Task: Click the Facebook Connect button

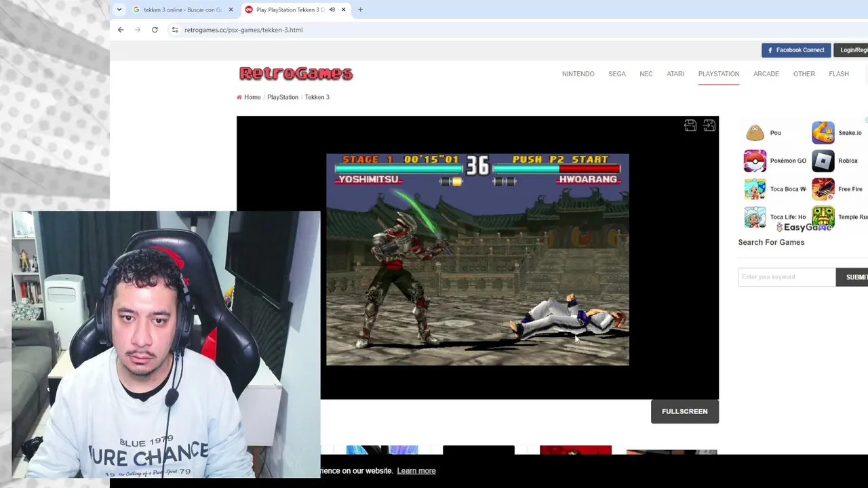Action: click(x=796, y=50)
